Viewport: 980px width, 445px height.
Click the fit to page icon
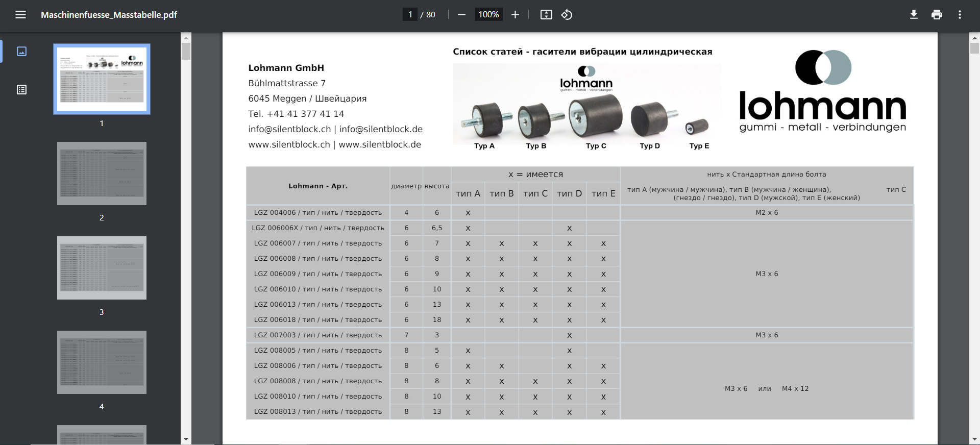[546, 15]
